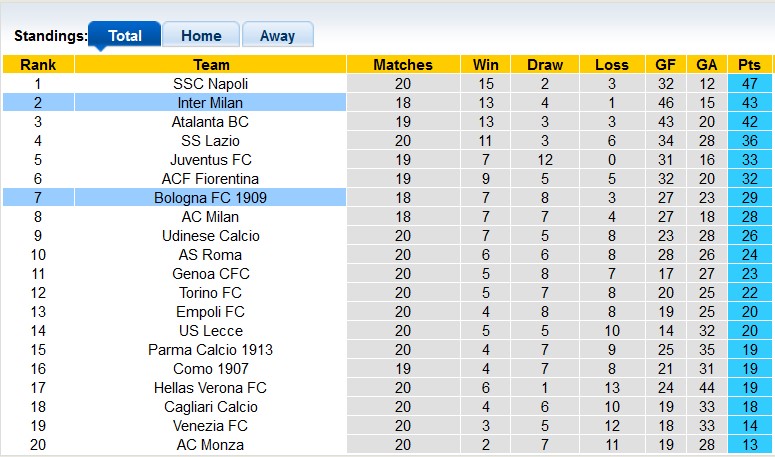Select the Bologna FC 1909 row
Viewport: 775px width, 457px height.
211,198
